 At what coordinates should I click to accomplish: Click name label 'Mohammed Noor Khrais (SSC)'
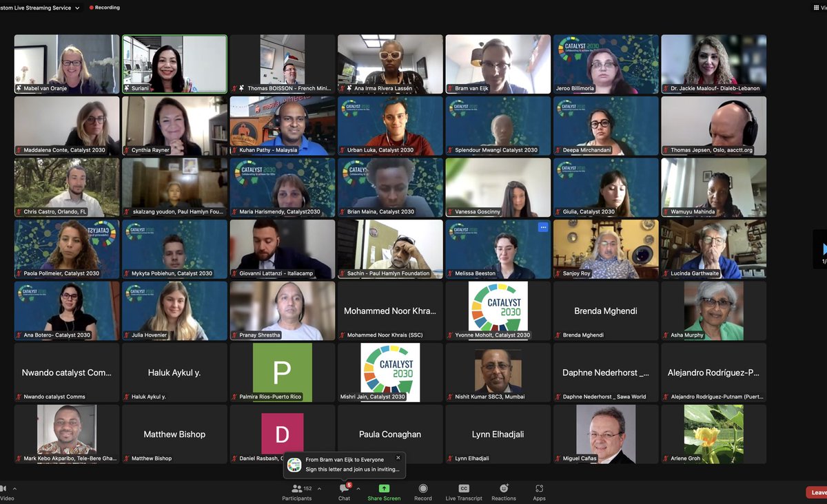pyautogui.click(x=385, y=335)
